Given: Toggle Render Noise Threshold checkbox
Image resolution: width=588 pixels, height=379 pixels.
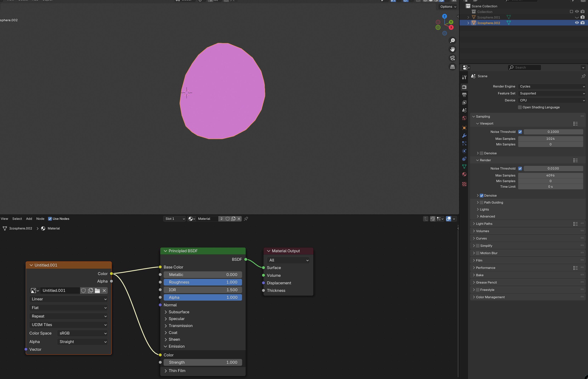Looking at the screenshot, I should pyautogui.click(x=520, y=169).
